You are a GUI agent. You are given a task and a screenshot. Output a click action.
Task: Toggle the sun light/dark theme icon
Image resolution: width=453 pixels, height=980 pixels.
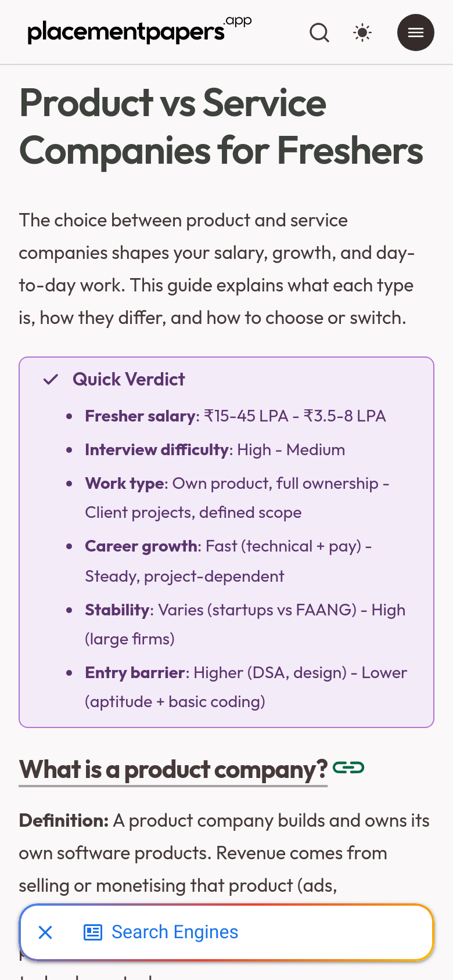point(362,33)
